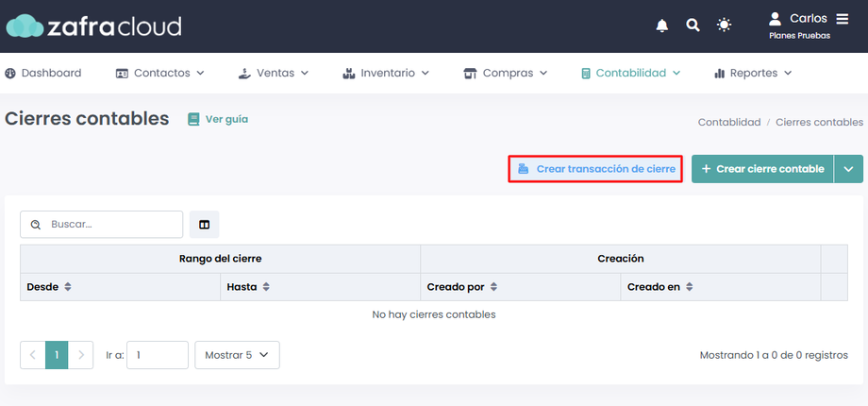Click the Carlos username

point(809,19)
